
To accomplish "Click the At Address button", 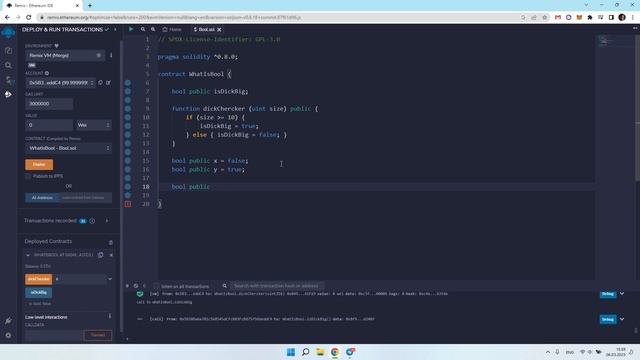I will click(x=42, y=198).
